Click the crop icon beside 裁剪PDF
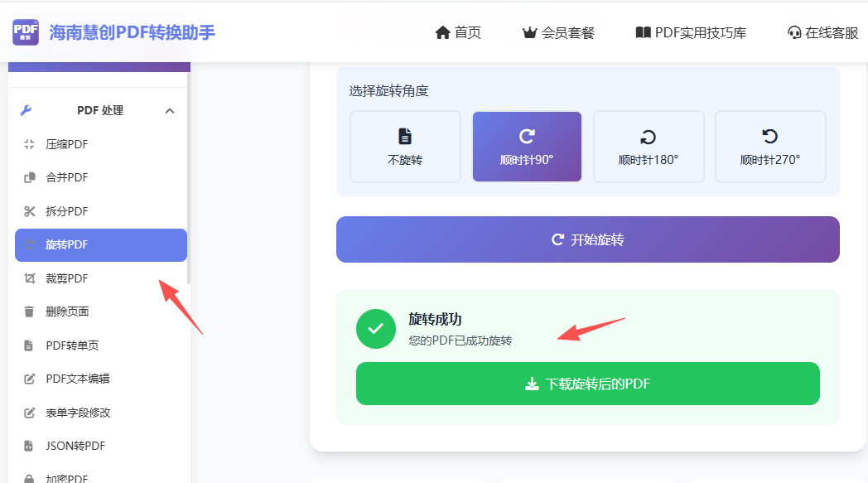 click(29, 278)
